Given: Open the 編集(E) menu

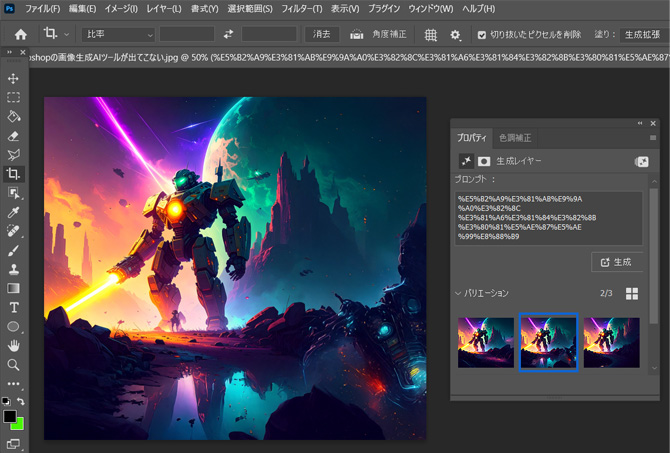Looking at the screenshot, I should [x=82, y=9].
